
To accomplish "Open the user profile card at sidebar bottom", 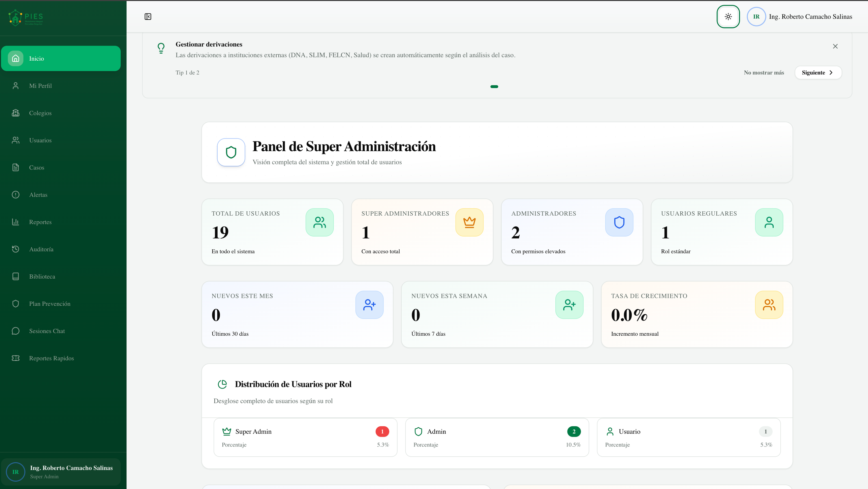I will click(61, 471).
